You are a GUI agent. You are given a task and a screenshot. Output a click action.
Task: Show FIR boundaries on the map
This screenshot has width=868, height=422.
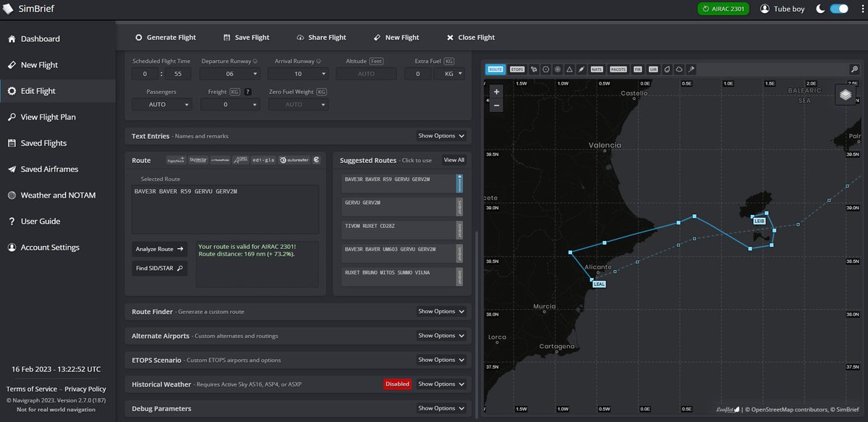pos(637,69)
